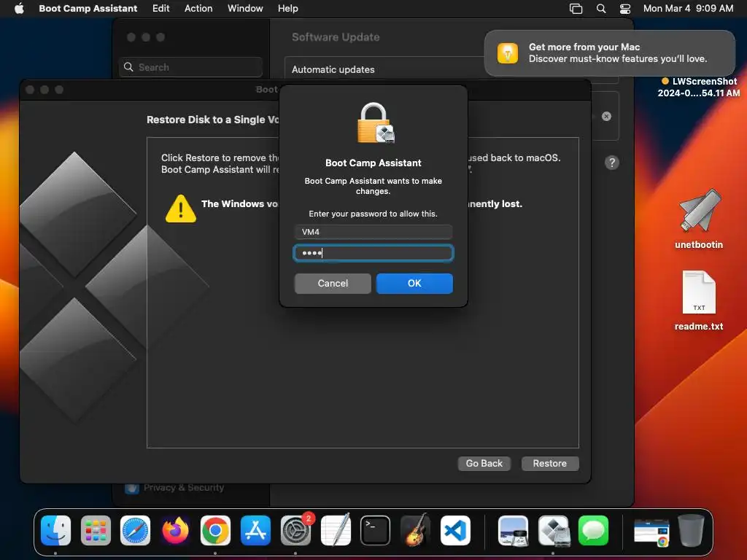This screenshot has width=747, height=560.
Task: Click OK in the password dialog
Action: [414, 284]
